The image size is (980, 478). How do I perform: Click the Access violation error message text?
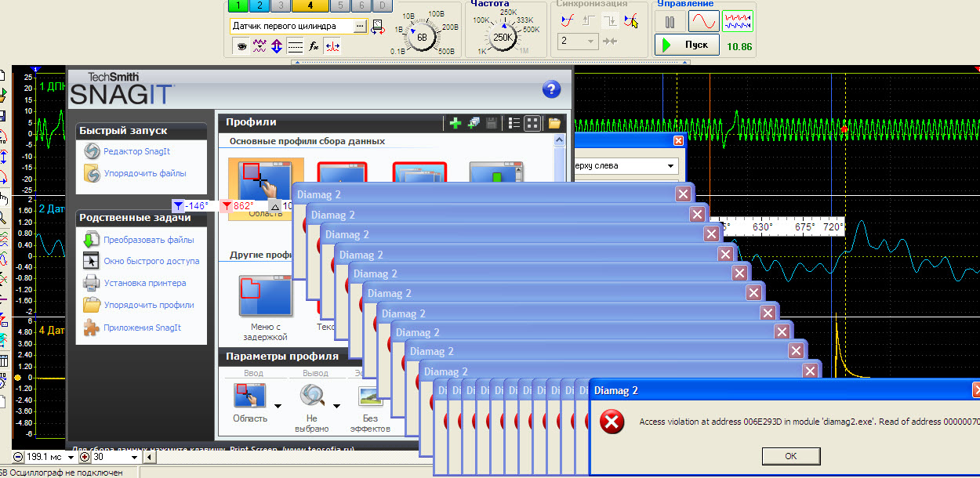coord(809,422)
